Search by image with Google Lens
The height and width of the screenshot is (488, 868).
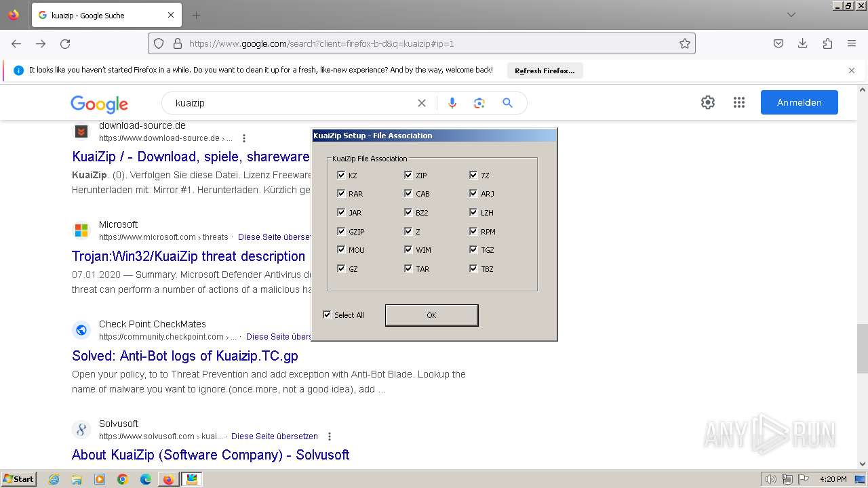tap(479, 103)
